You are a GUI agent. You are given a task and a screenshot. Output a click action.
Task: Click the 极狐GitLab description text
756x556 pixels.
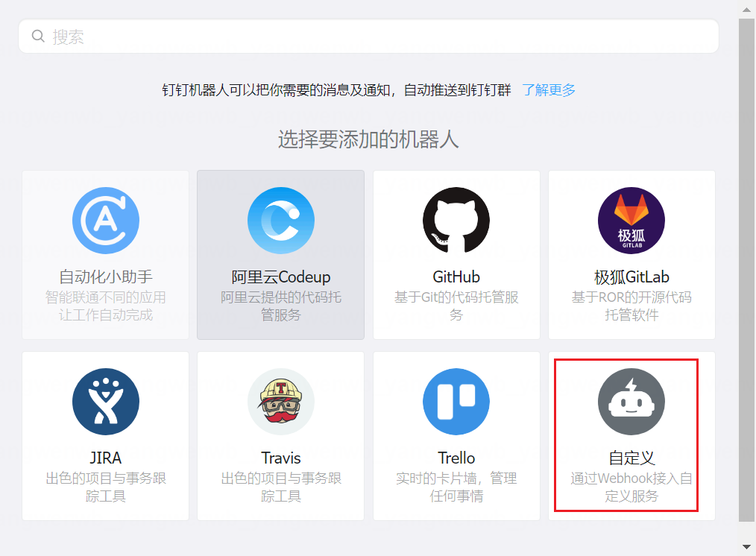coord(631,306)
